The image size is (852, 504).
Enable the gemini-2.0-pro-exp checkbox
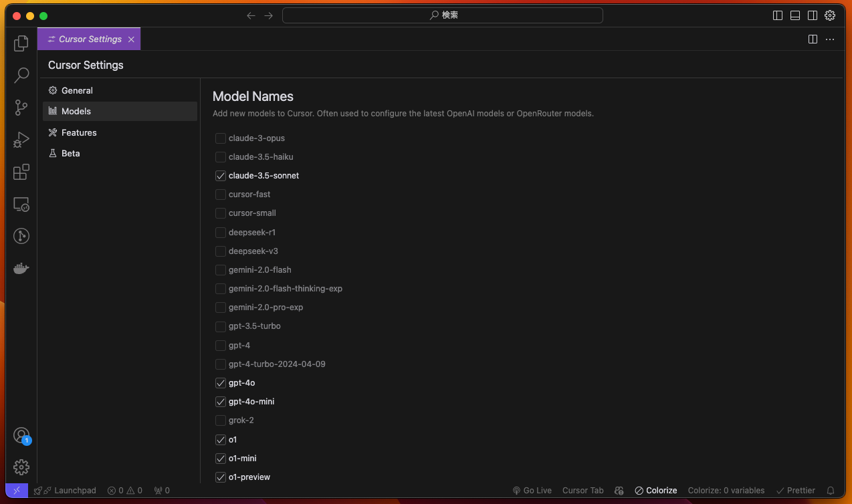point(220,307)
